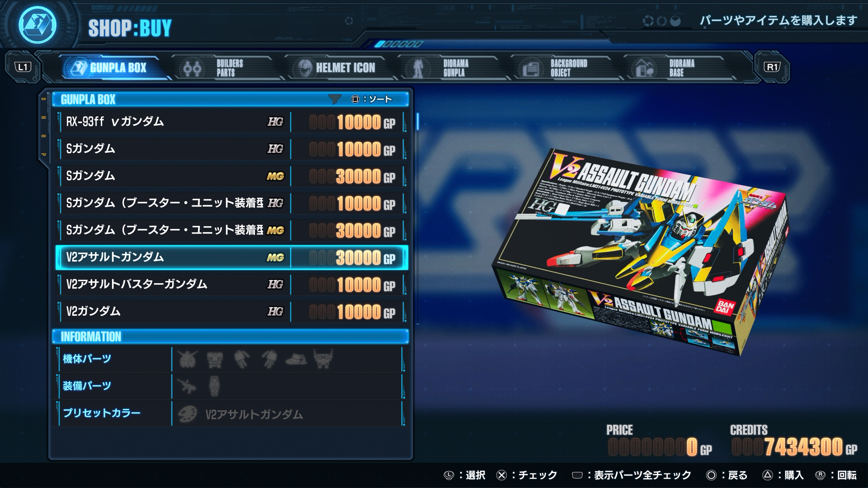Click the 装備パーツ label
The image size is (868, 488).
(x=87, y=386)
